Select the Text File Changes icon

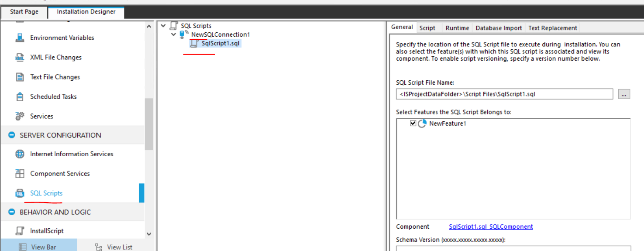tap(20, 77)
